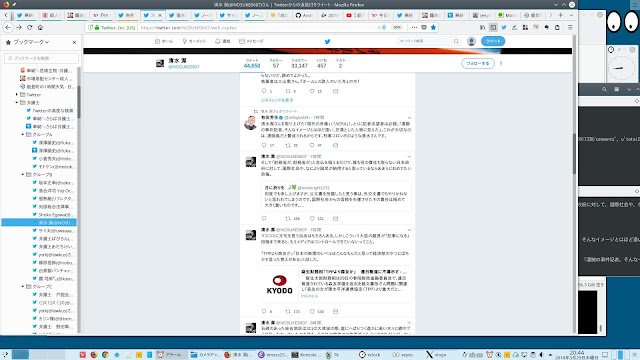Reload the page with Firefox reload button

(29, 27)
